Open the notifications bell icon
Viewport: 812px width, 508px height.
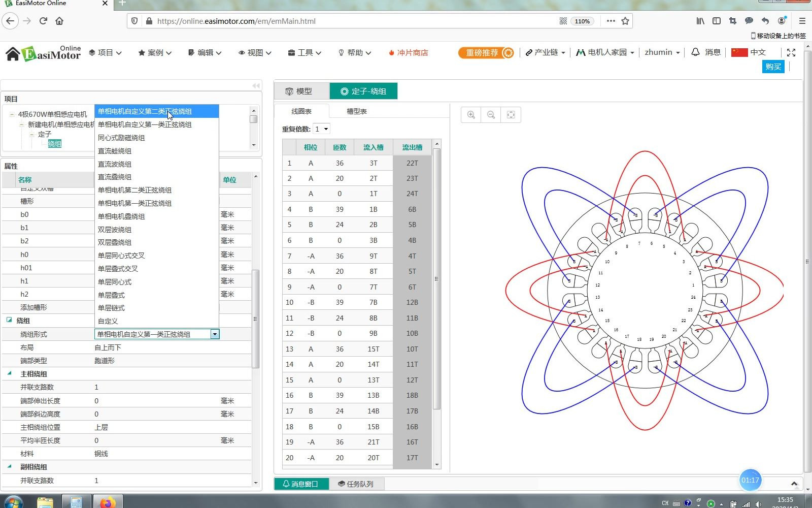click(x=695, y=52)
